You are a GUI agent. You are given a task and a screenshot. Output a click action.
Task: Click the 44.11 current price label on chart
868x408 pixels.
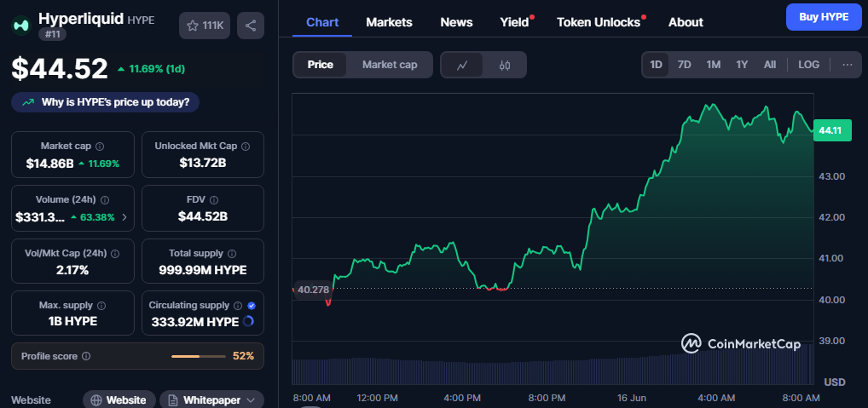(832, 130)
